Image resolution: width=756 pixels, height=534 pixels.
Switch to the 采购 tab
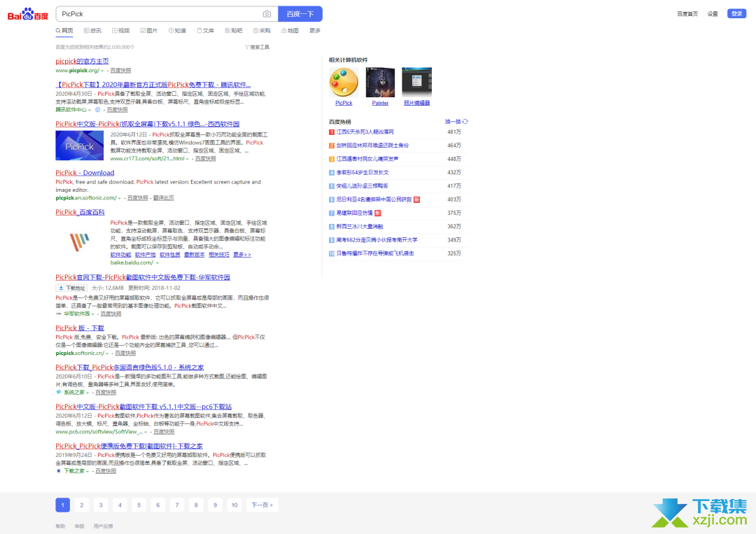[x=262, y=30]
